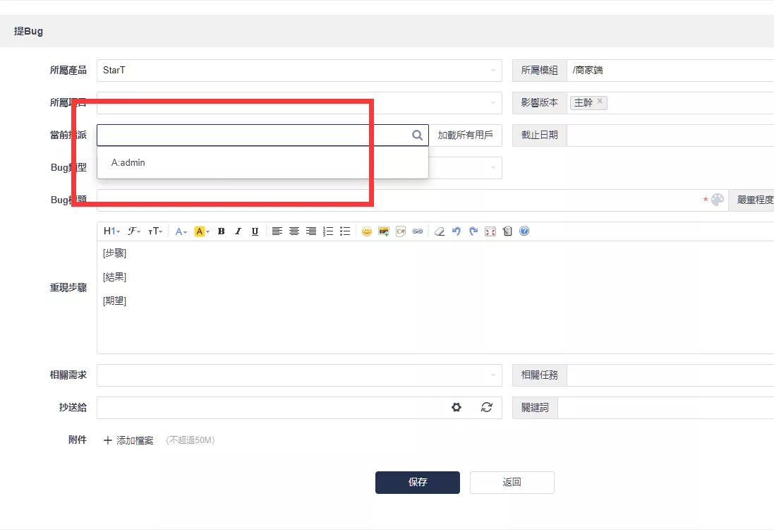Viewport: 774px width, 532px height.
Task: Refresh the 抄送給 user list
Action: [x=487, y=407]
